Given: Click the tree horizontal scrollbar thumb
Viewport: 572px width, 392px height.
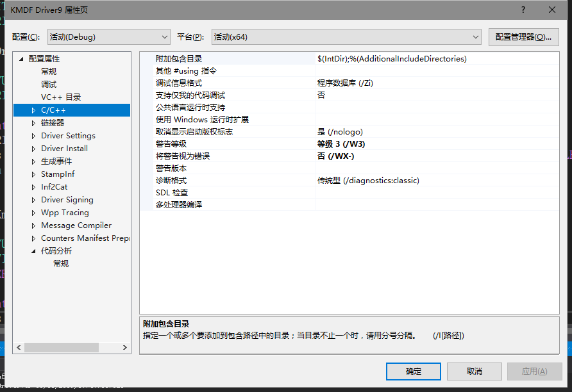Looking at the screenshot, I should pyautogui.click(x=62, y=348).
